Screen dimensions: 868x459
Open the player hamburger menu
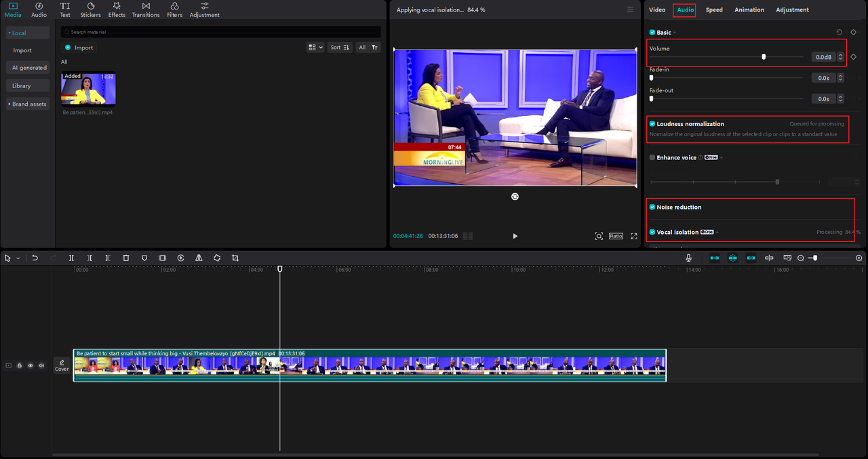(631, 9)
